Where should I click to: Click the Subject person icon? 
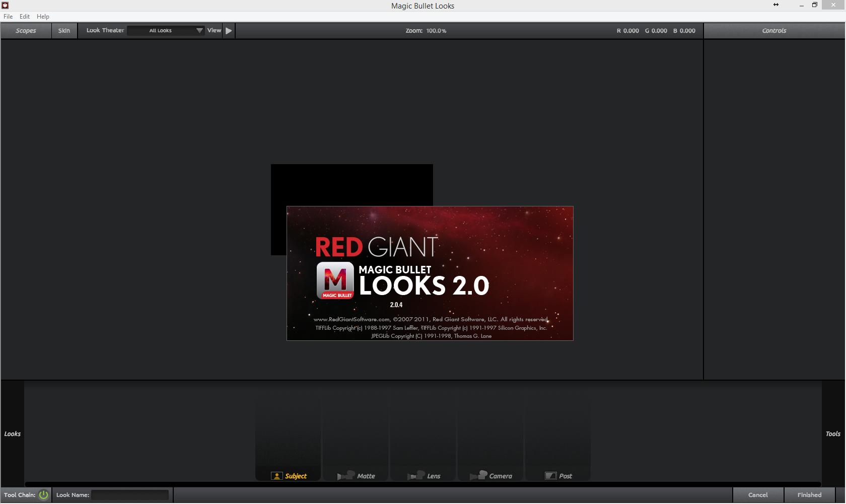click(x=276, y=476)
